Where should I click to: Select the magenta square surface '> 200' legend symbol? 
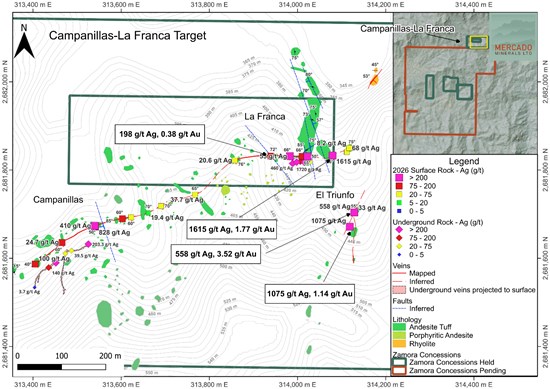point(399,178)
